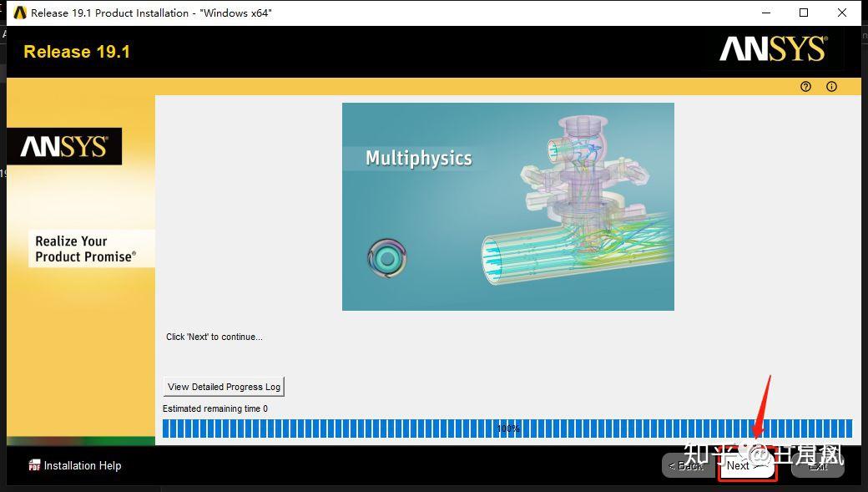The height and width of the screenshot is (492, 868).
Task: Click the Next button to continue
Action: [745, 466]
